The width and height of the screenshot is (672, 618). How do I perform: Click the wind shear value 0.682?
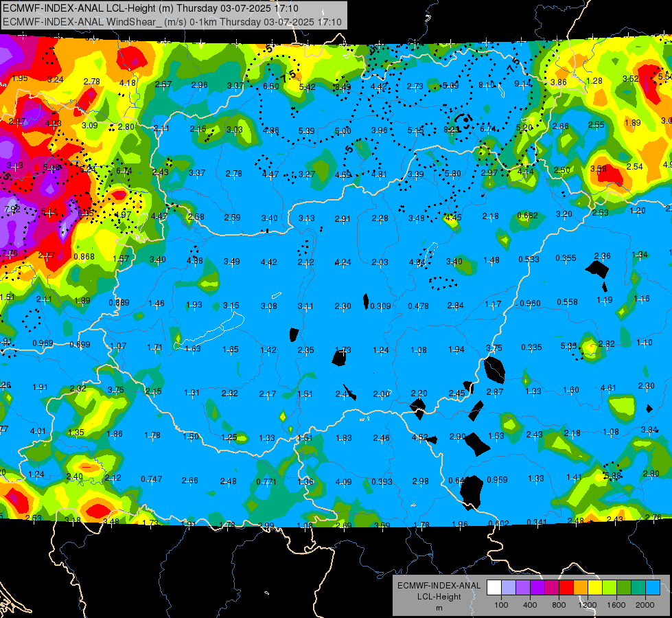point(527,216)
